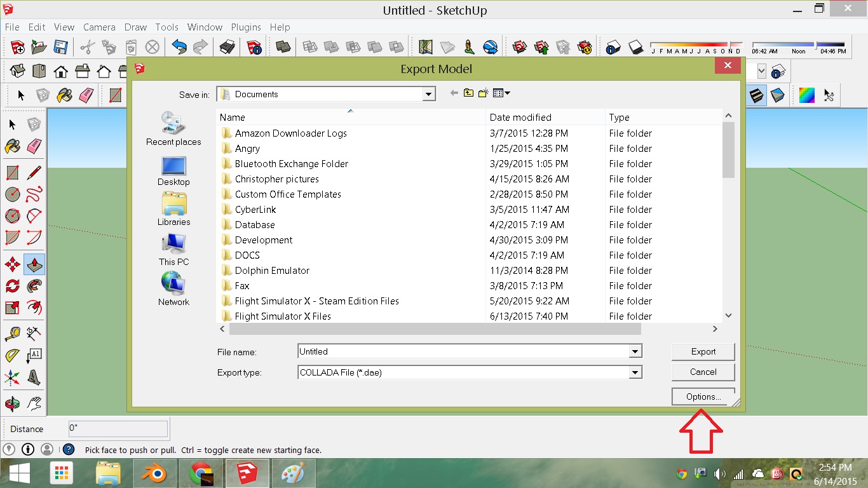Open the Tools menu
The height and width of the screenshot is (488, 868).
167,27
